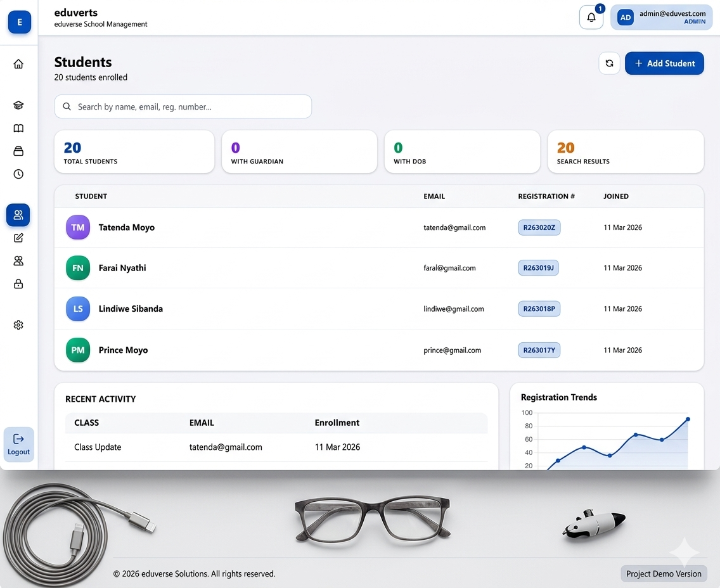This screenshot has height=588, width=720.
Task: Select the Total Students stat card
Action: point(134,152)
